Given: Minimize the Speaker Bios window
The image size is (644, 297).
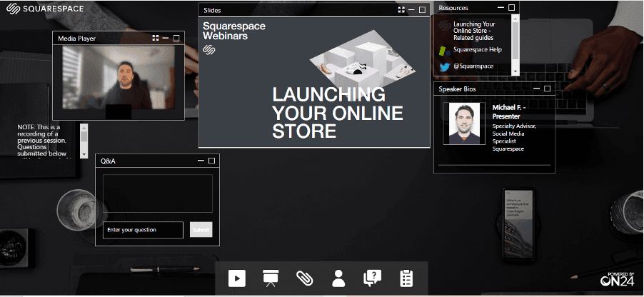Looking at the screenshot, I should pyautogui.click(x=536, y=89).
